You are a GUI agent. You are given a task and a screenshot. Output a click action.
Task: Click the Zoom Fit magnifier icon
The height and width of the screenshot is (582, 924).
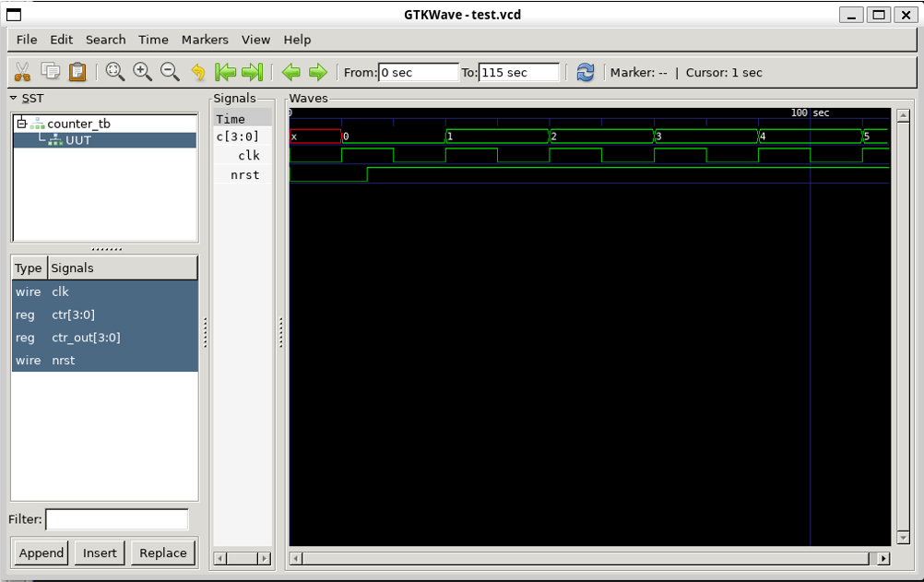click(115, 72)
